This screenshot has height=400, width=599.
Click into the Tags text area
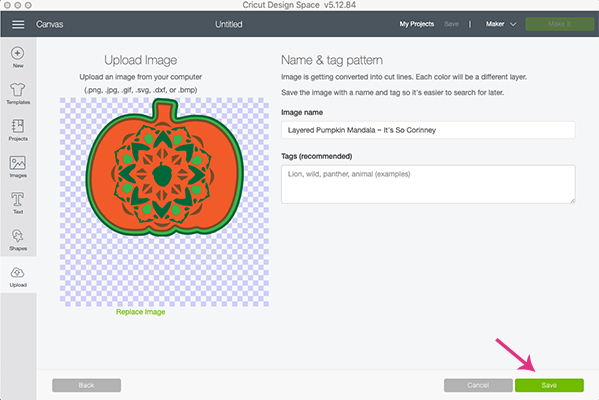428,184
